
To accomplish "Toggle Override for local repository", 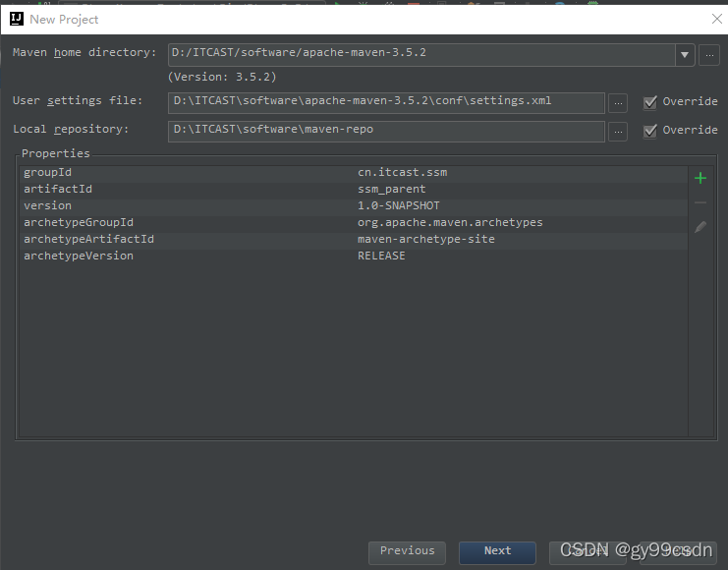I will click(650, 131).
